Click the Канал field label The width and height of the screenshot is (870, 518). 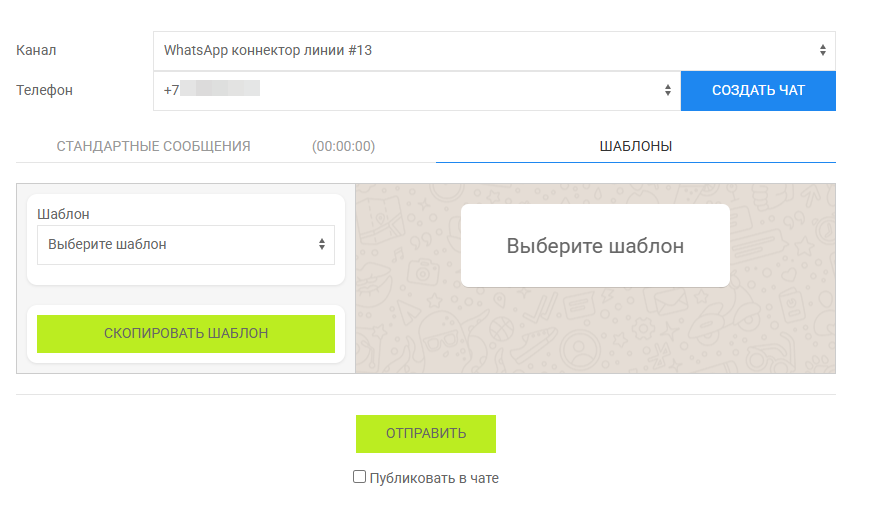pos(36,50)
